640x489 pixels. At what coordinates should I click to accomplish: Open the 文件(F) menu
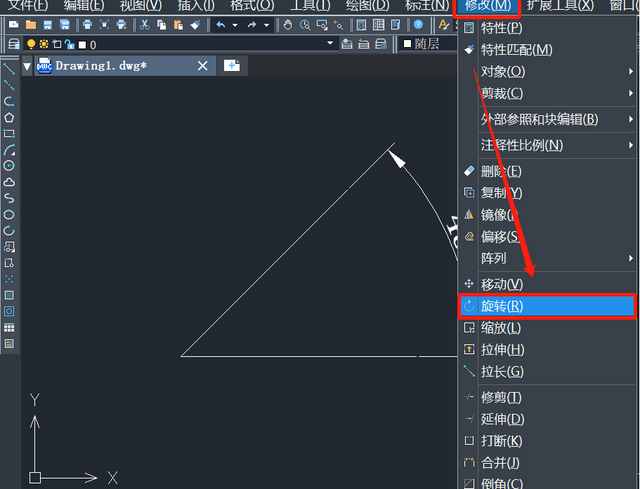coord(28,6)
